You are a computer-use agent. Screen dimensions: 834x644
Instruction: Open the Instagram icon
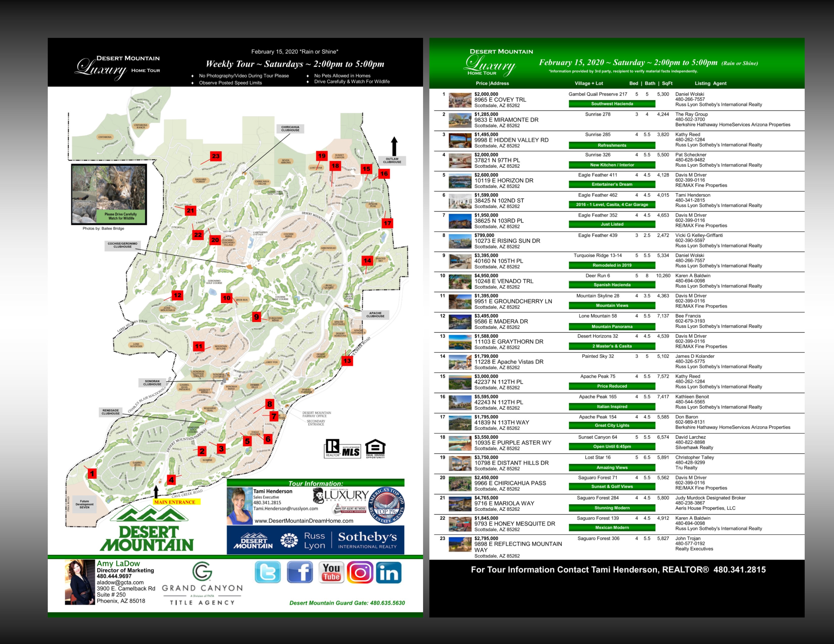[360, 572]
